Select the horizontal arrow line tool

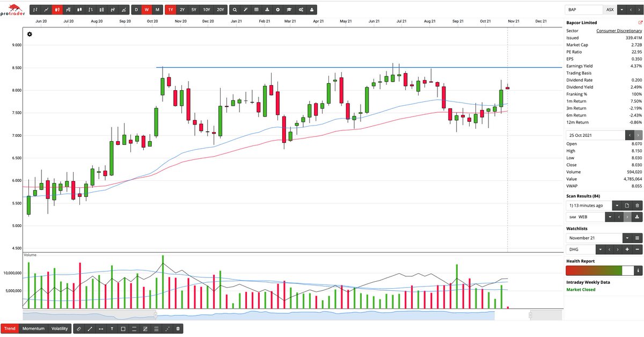[101, 328]
